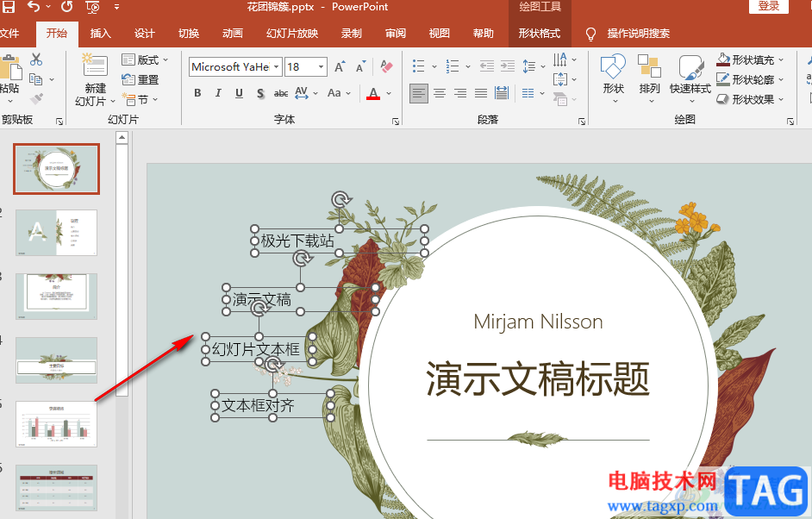Switch to the 设计 tab

145,34
